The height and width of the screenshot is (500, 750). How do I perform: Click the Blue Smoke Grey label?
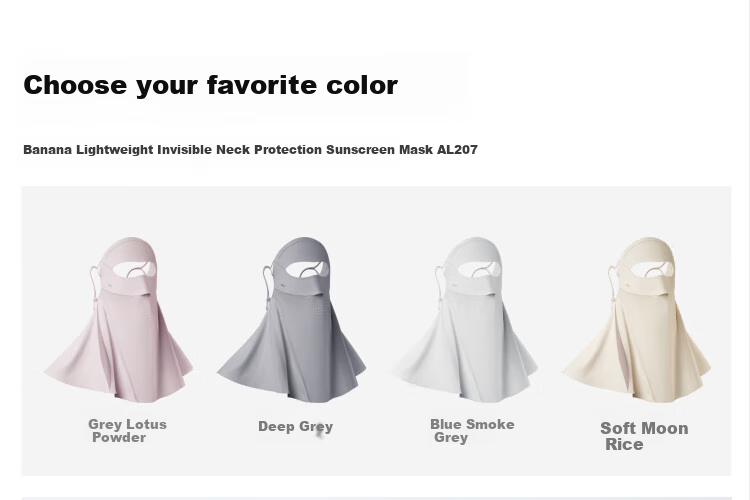click(472, 431)
